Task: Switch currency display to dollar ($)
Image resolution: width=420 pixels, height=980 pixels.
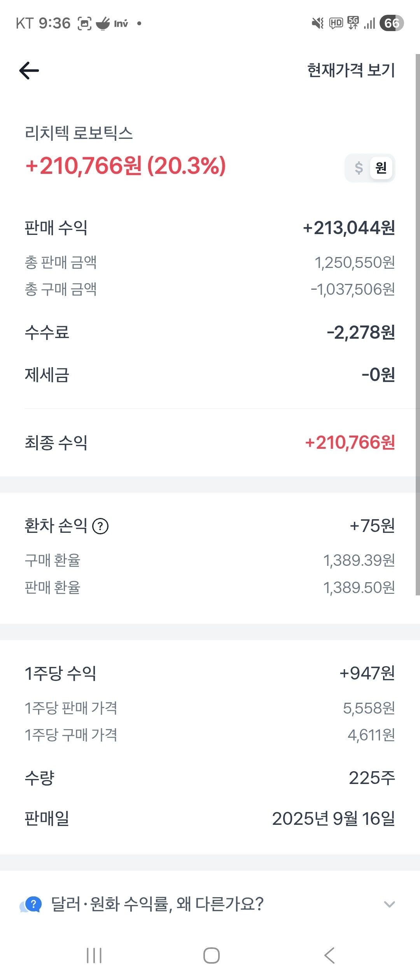Action: pyautogui.click(x=359, y=168)
